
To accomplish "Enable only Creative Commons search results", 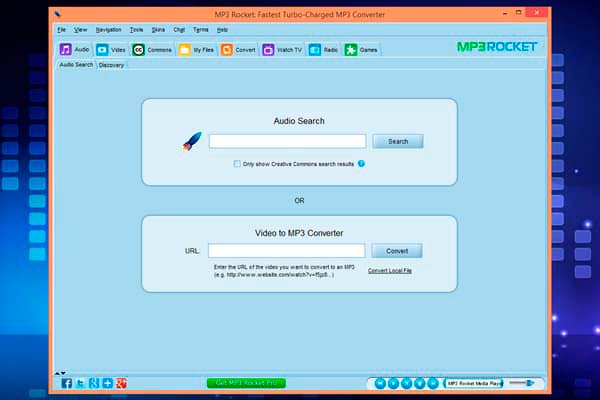I will [237, 164].
